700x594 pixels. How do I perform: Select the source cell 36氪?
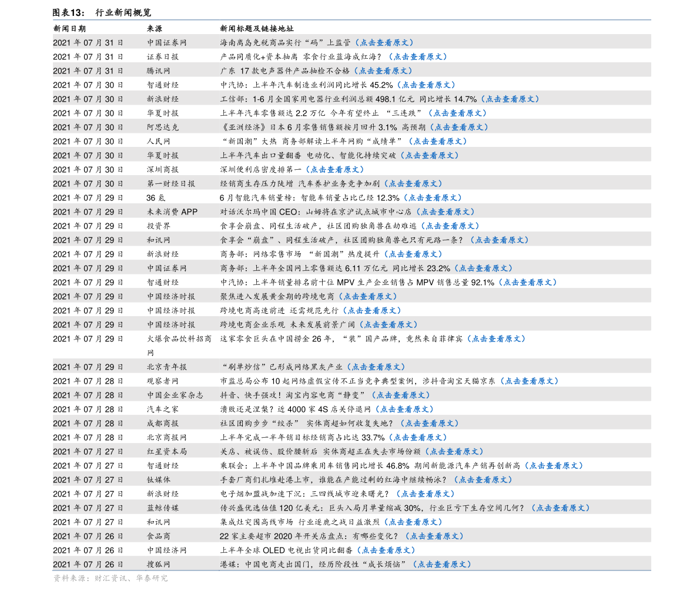(x=156, y=197)
